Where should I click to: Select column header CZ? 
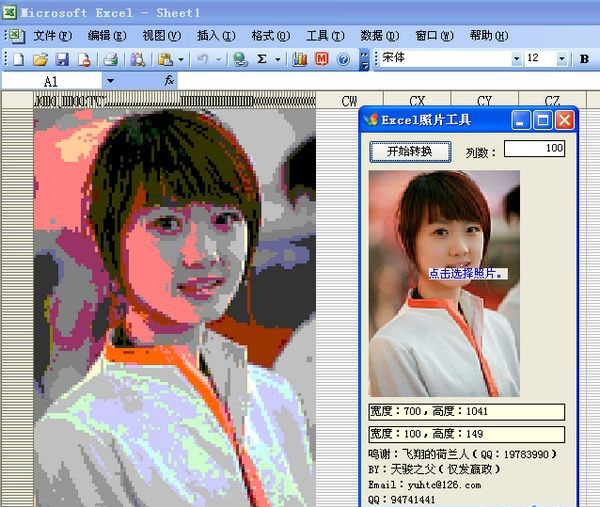(552, 100)
